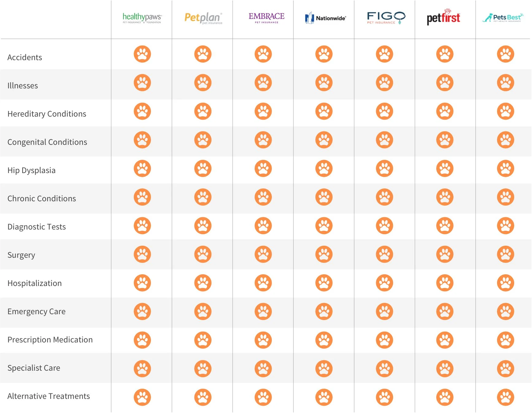Click the Embrace Pet Insurance logo
The width and height of the screenshot is (532, 413).
266,17
